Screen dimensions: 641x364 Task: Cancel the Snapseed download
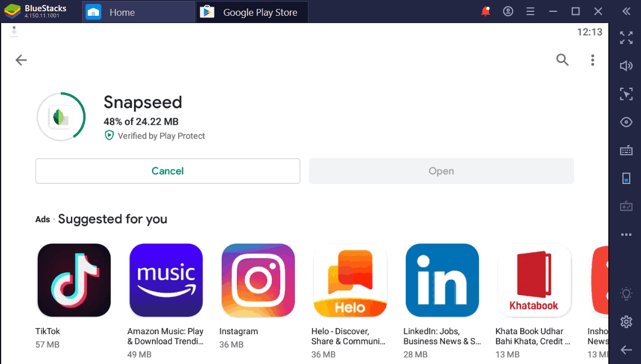[168, 171]
